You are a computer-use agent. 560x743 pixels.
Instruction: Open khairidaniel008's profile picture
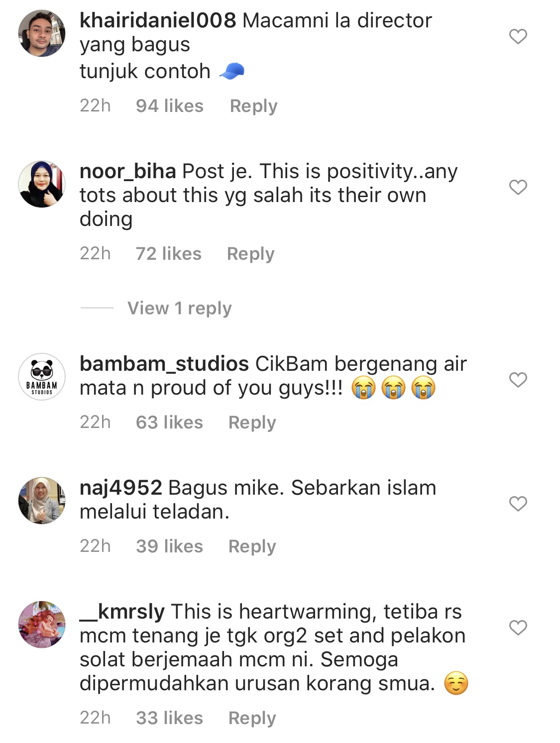42,33
